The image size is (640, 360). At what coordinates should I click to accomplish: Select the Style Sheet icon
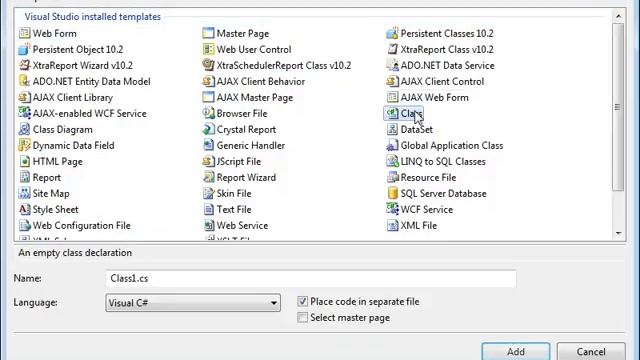coord(24,209)
